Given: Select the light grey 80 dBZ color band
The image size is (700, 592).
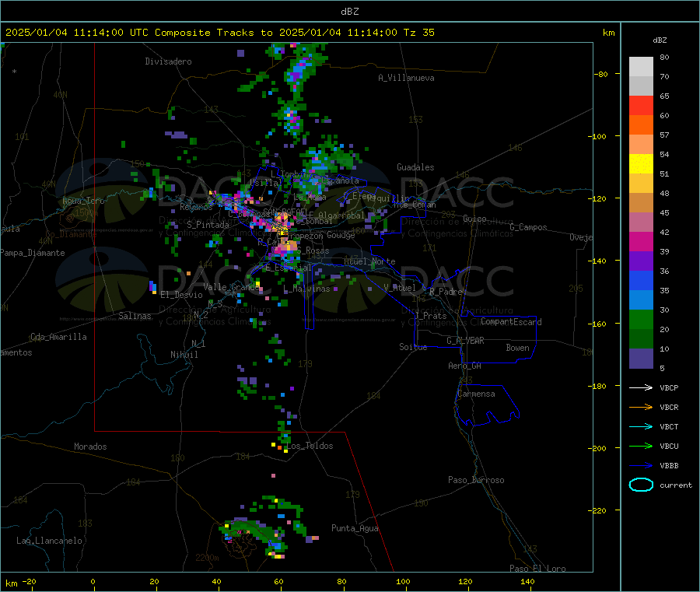Looking at the screenshot, I should [641, 67].
